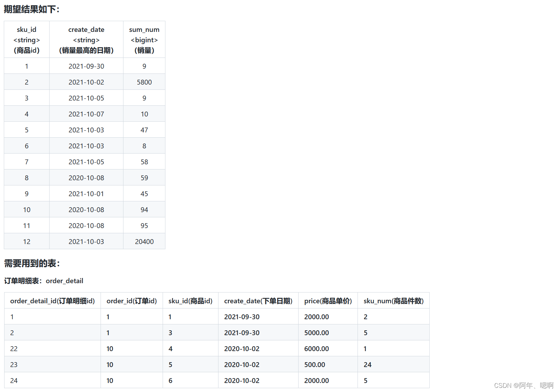Click the date '2021-09-30' in the 5000.00 row
Image resolution: width=559 pixels, height=392 pixels.
(x=242, y=333)
